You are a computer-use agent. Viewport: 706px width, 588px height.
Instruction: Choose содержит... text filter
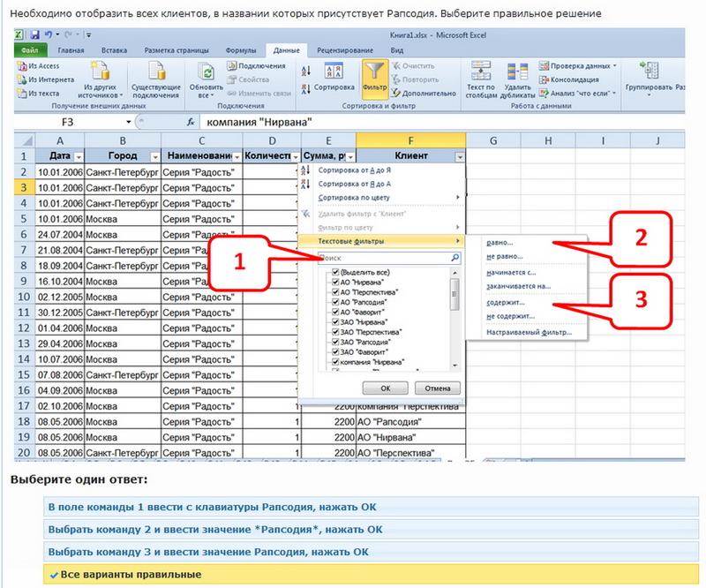[x=505, y=302]
